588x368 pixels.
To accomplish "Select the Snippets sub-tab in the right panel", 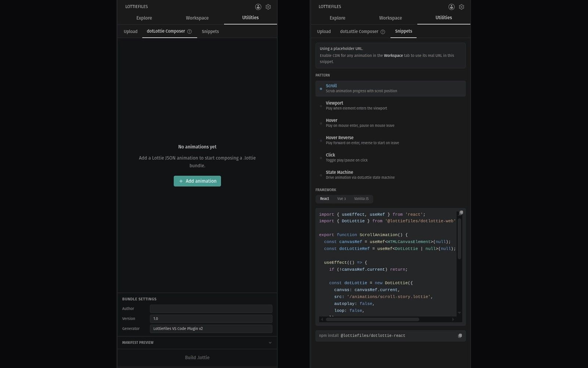I will 404,31.
